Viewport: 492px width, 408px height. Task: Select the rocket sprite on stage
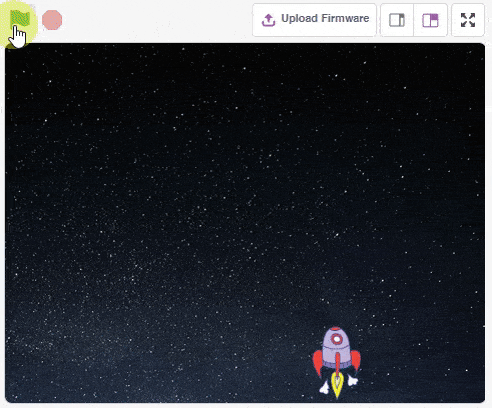pos(337,362)
